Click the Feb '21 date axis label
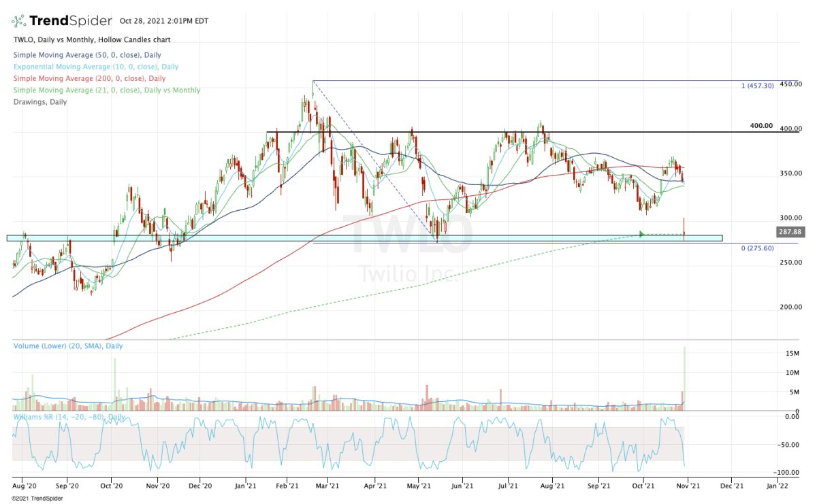The image size is (817, 504). 288,487
